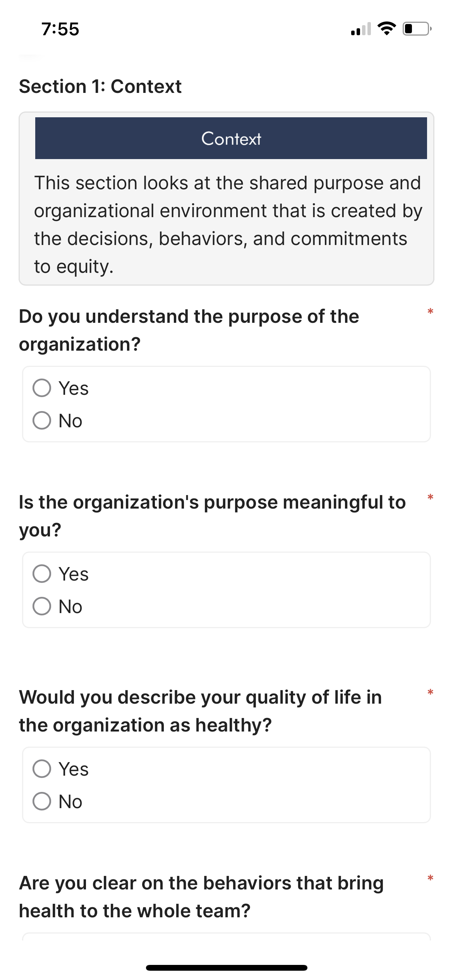Image resolution: width=453 pixels, height=980 pixels.
Task: Click the red asterisk beside the team health question
Action: (430, 878)
